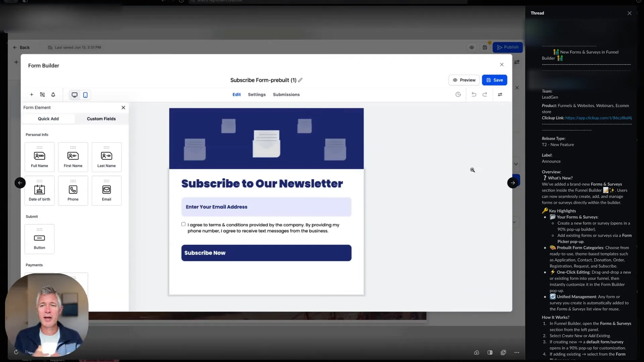Click the speaker webcam thumbnail
The height and width of the screenshot is (362, 644).
pyautogui.click(x=47, y=315)
